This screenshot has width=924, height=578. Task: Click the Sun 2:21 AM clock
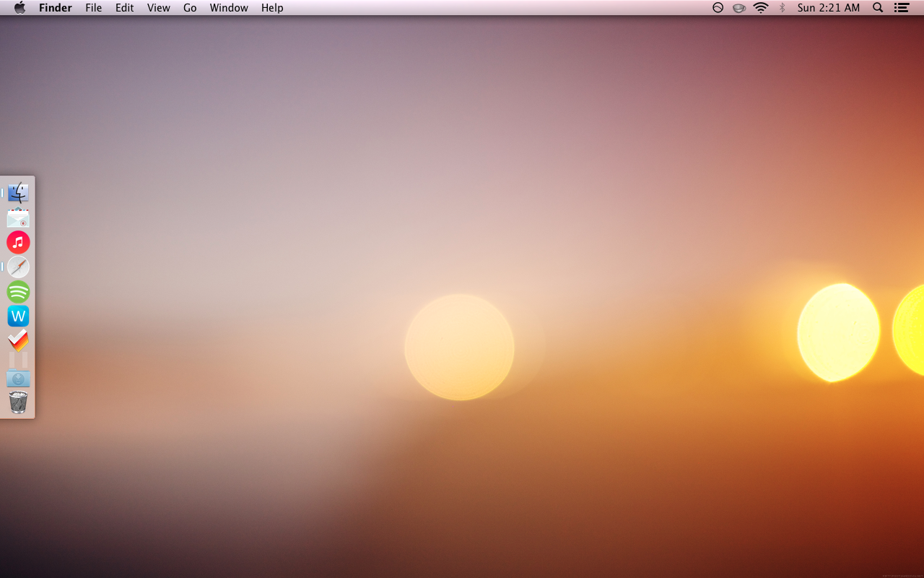(x=828, y=8)
